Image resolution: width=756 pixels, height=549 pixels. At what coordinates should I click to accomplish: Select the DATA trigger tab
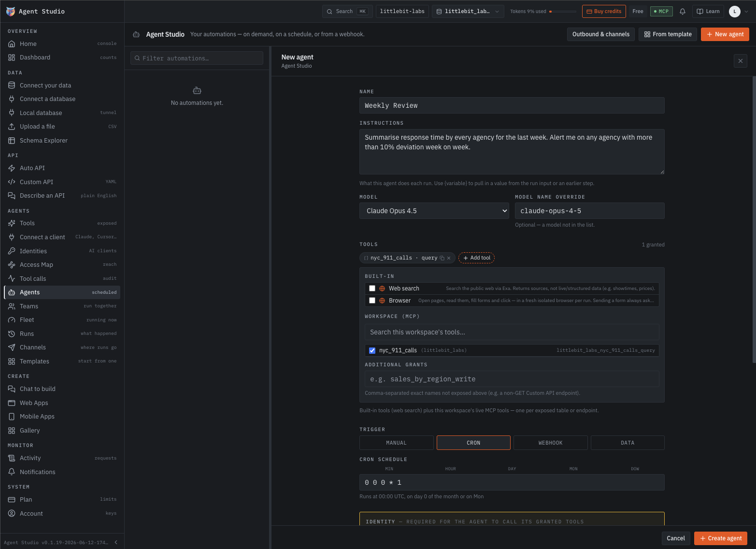(x=628, y=443)
